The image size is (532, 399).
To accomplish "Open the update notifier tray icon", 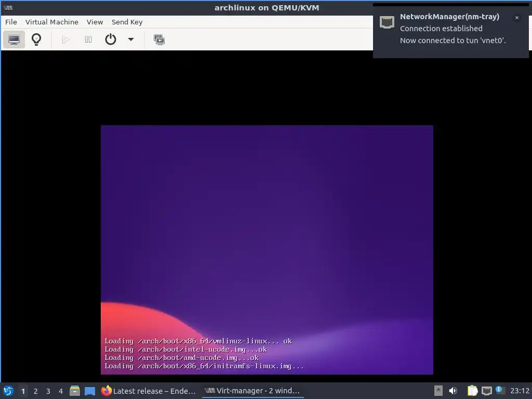I will [x=500, y=390].
